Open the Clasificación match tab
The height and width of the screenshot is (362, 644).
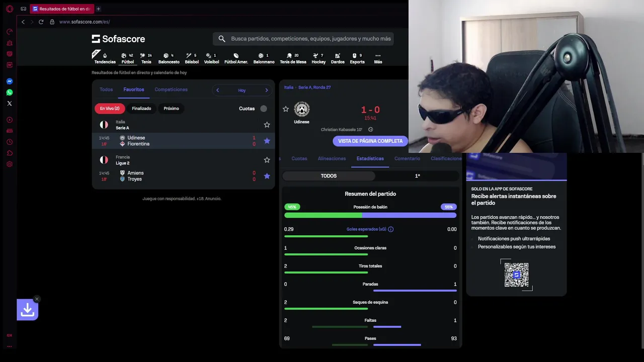[x=446, y=158]
